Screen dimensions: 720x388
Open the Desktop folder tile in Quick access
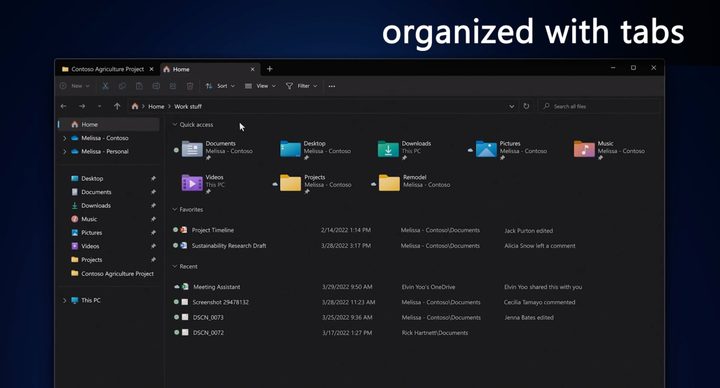[315, 150]
